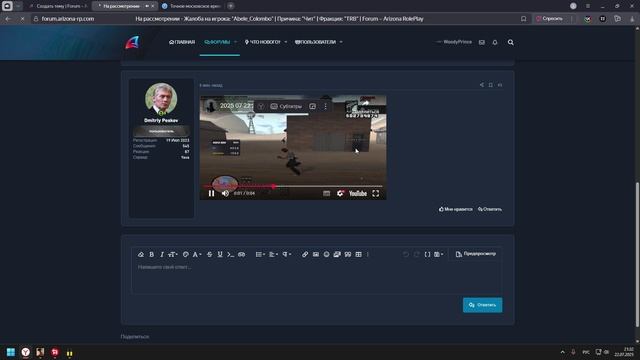Go to ГЛАВНАЯ in forum navigation
This screenshot has width=640, height=360.
(182, 42)
